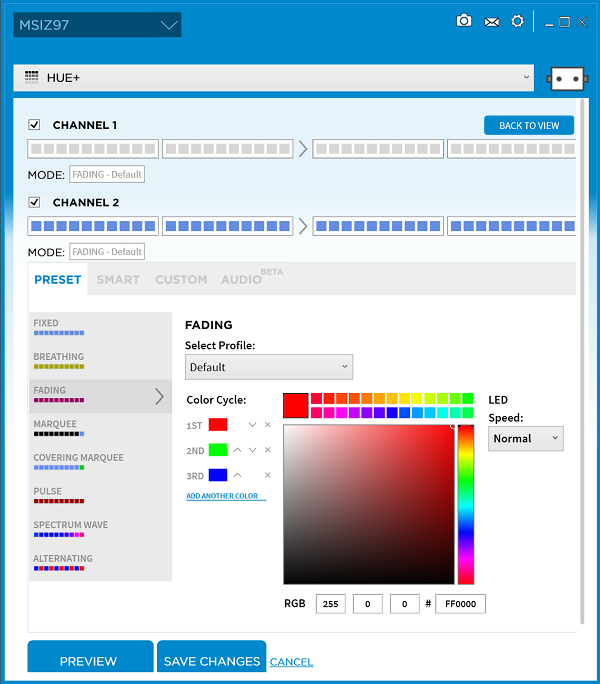Take a screenshot with the camera icon
This screenshot has width=600, height=684.
coord(464,21)
